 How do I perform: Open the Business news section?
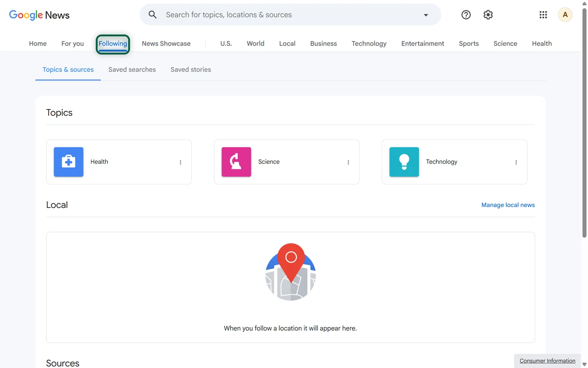click(x=323, y=44)
